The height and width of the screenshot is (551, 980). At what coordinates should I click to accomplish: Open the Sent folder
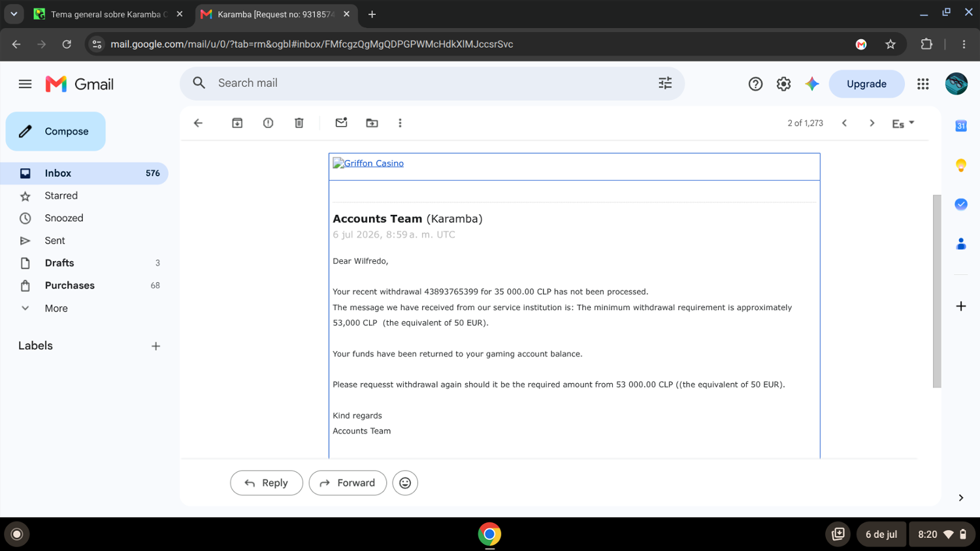click(x=84, y=240)
